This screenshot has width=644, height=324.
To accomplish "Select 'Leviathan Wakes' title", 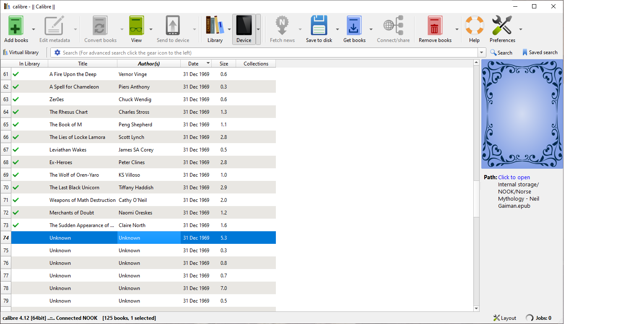I will coord(68,150).
